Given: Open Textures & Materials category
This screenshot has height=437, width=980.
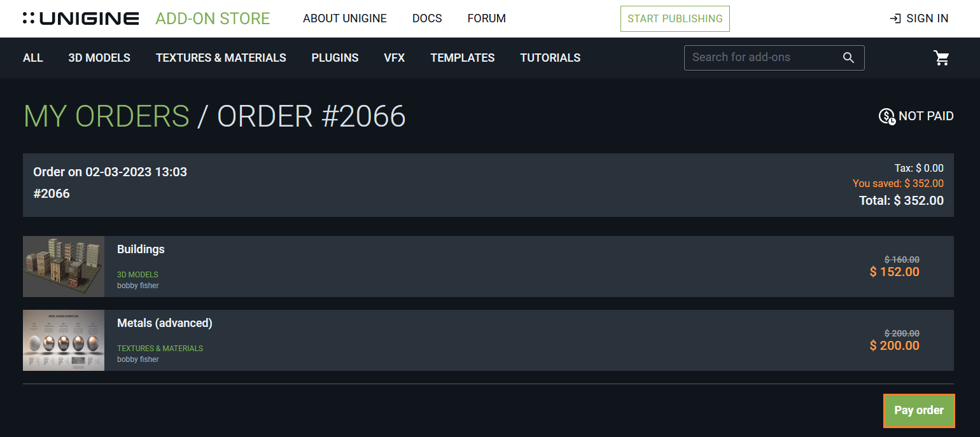Looking at the screenshot, I should point(221,58).
